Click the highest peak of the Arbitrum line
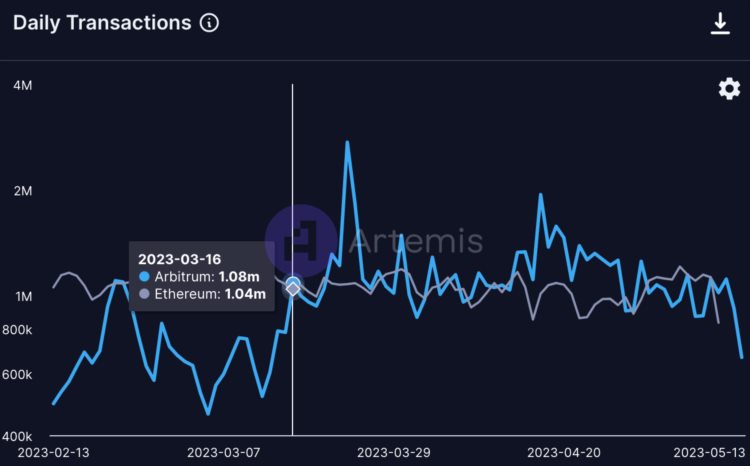750x466 pixels. point(347,142)
